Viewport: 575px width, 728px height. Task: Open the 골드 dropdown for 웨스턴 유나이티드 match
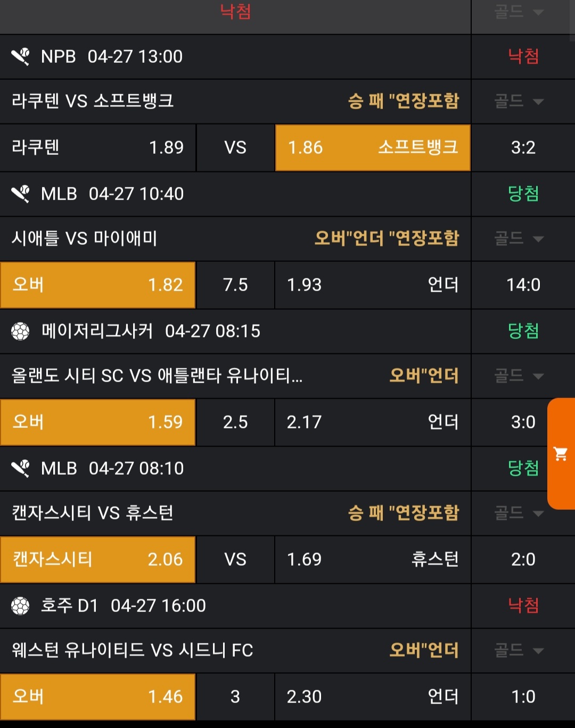(519, 650)
